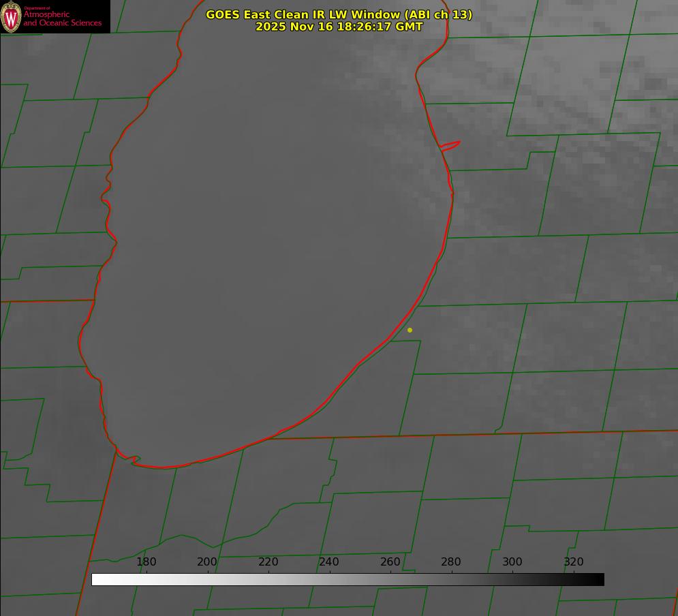The image size is (678, 616).
Task: Select the small red peninsula outline on east shore
Action: [450, 145]
